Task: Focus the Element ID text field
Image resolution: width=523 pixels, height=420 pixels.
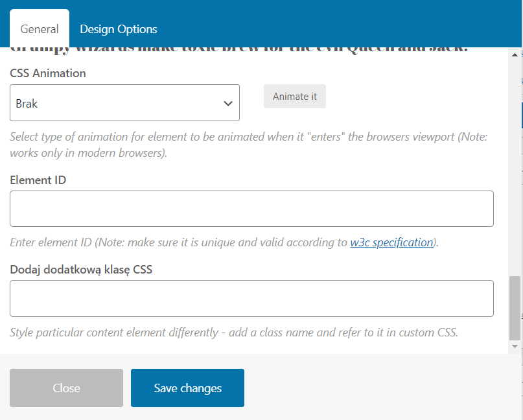Action: [x=251, y=209]
